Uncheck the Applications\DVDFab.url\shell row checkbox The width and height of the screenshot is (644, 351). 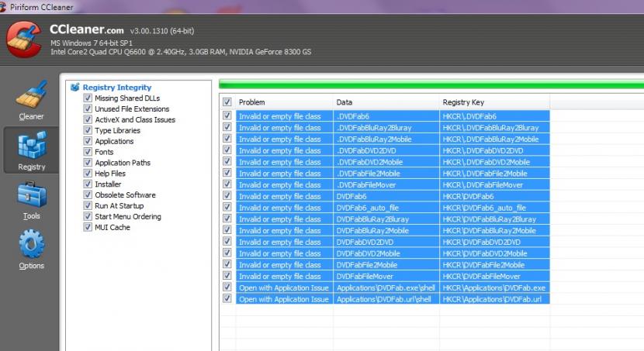click(227, 298)
